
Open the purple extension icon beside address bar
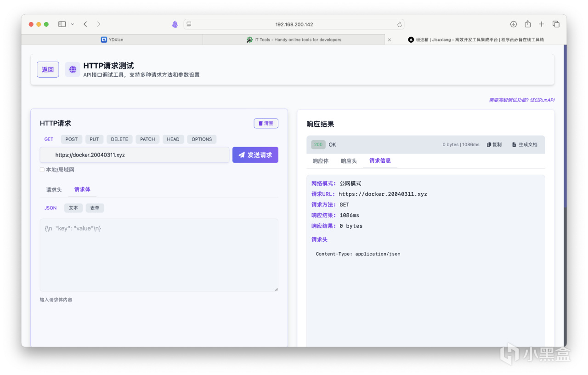(175, 24)
